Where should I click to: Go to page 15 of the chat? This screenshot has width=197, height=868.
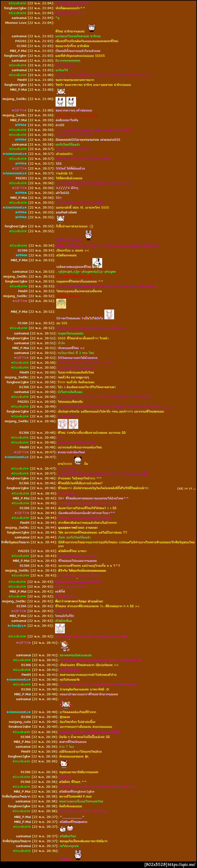[x=190, y=488]
